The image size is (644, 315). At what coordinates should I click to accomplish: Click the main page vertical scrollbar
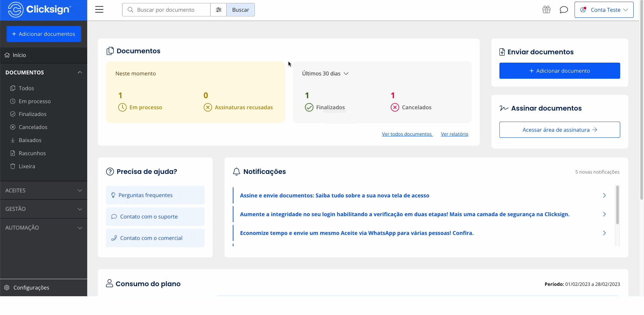click(x=642, y=101)
